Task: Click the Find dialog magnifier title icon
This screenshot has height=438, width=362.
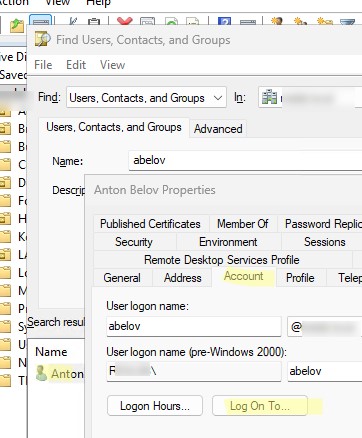Action: (x=42, y=39)
